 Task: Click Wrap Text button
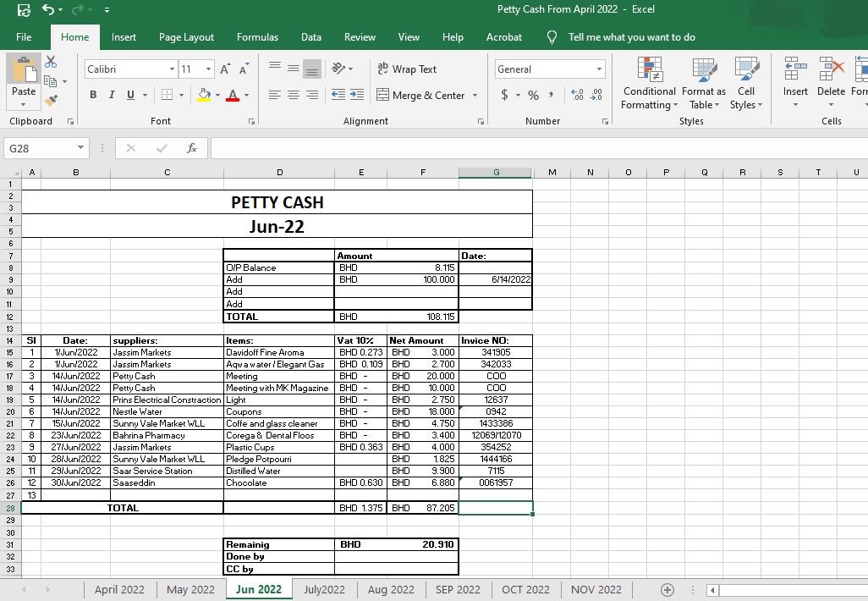pyautogui.click(x=407, y=69)
